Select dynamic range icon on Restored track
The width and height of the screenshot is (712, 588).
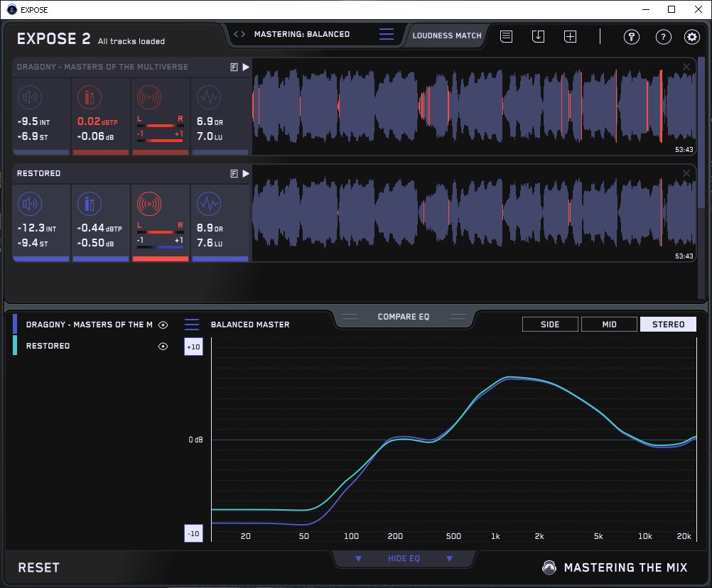(x=209, y=204)
